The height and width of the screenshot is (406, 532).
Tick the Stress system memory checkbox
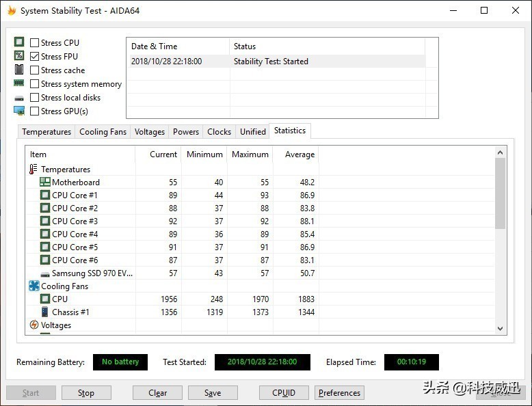pos(35,84)
